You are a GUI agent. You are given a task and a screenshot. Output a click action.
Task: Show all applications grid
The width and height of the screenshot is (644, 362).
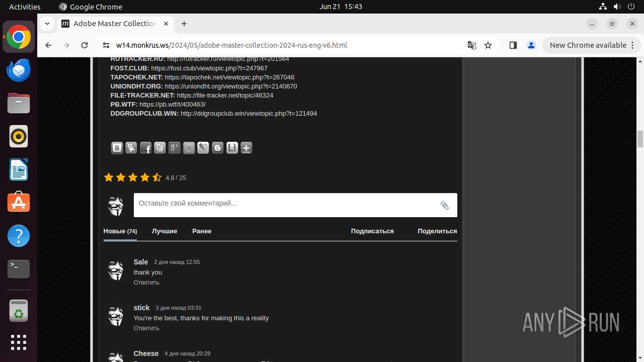pos(19,342)
